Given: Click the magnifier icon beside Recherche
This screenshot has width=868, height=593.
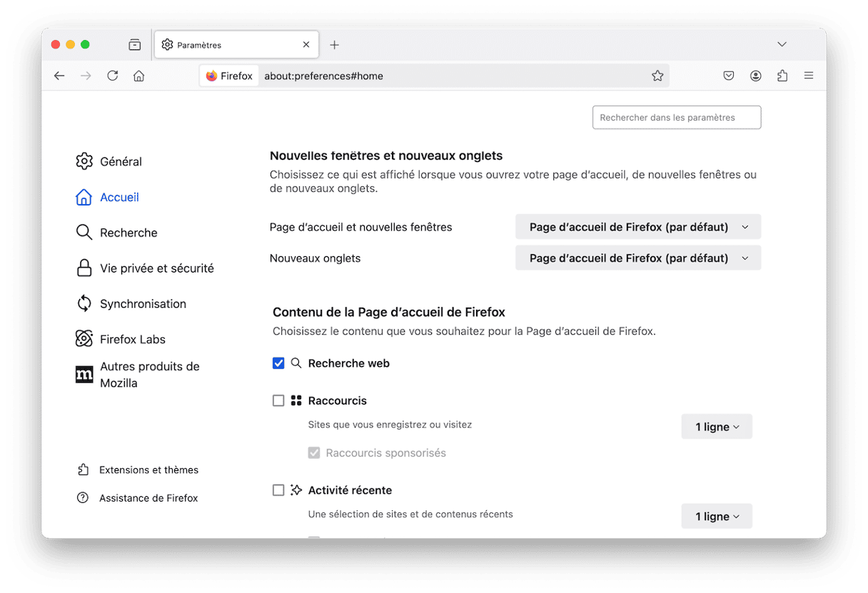Looking at the screenshot, I should pyautogui.click(x=84, y=233).
